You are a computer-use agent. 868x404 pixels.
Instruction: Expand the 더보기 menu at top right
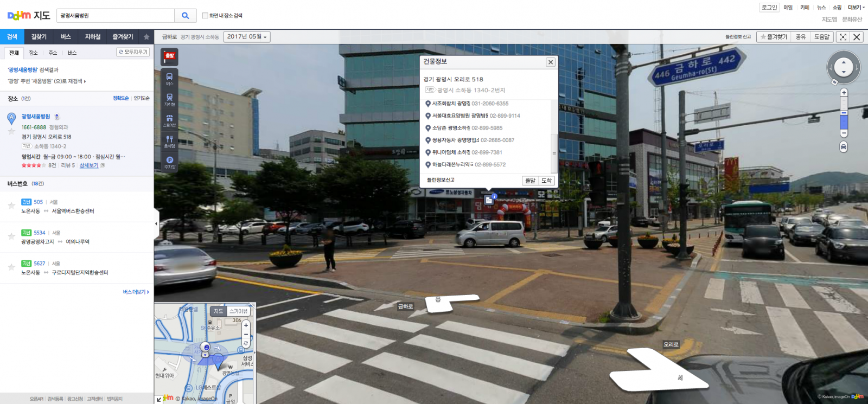856,8
